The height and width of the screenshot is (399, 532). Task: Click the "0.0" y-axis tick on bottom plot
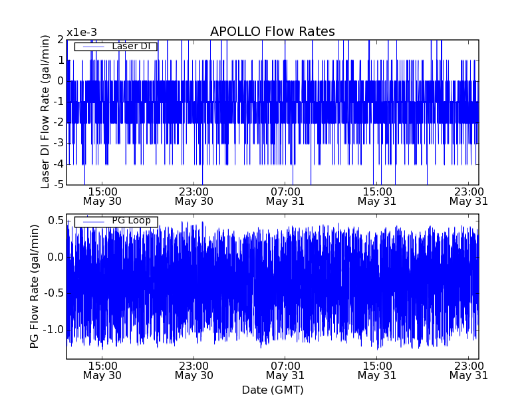[x=55, y=257]
